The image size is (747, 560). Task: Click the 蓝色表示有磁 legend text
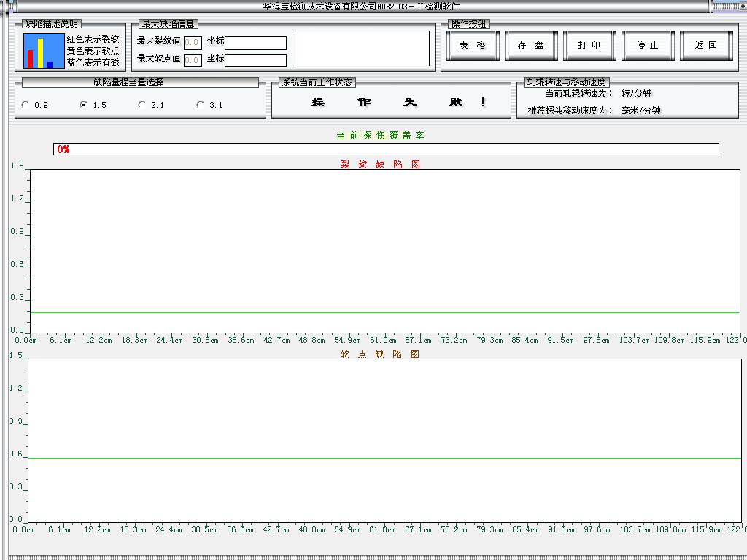click(x=93, y=63)
